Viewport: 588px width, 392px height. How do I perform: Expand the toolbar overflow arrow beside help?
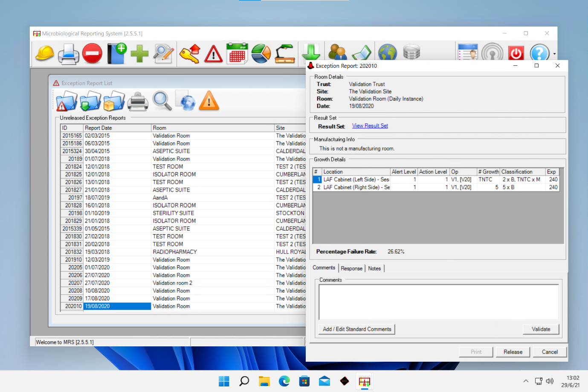[554, 54]
